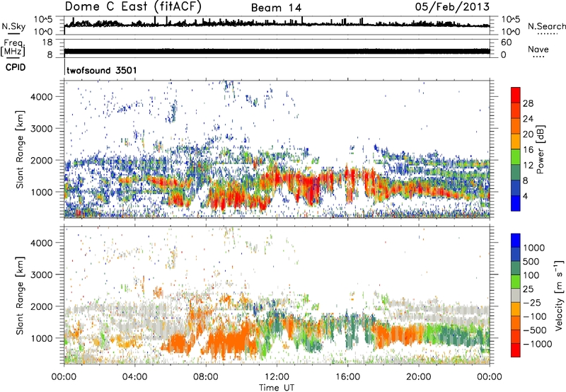Click the velocity panel 'Slant Range [km]' label
Viewport: 566px width, 392px height.
(20, 296)
